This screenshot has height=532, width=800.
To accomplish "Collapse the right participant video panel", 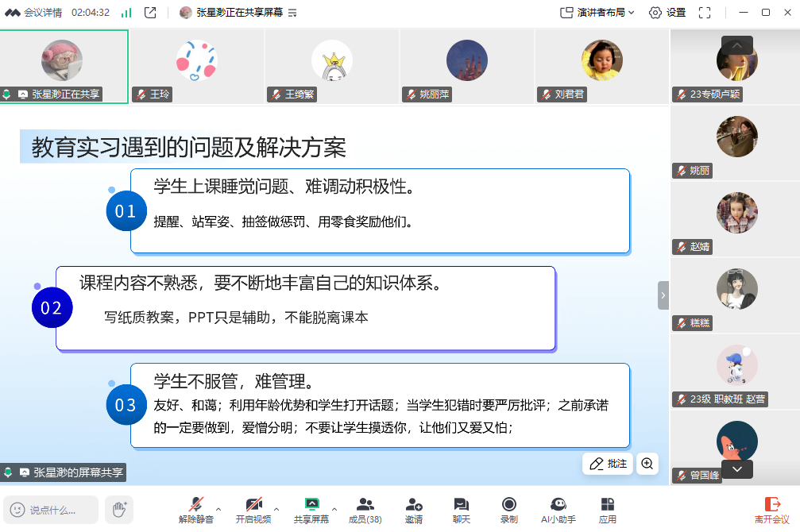I will click(x=663, y=295).
